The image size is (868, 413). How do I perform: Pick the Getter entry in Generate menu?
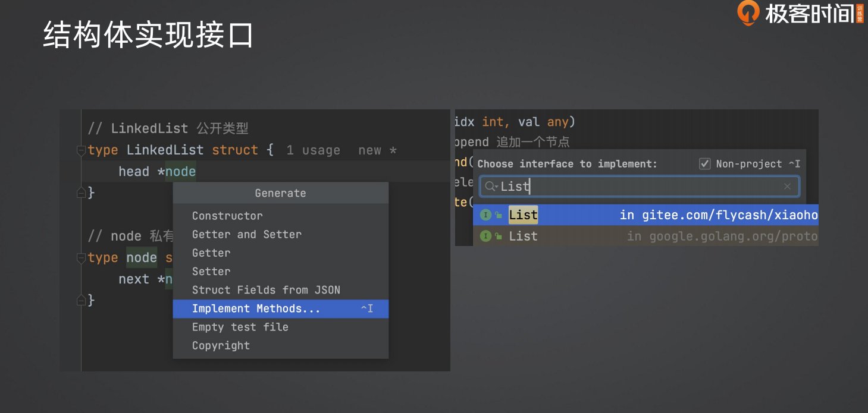(281, 253)
